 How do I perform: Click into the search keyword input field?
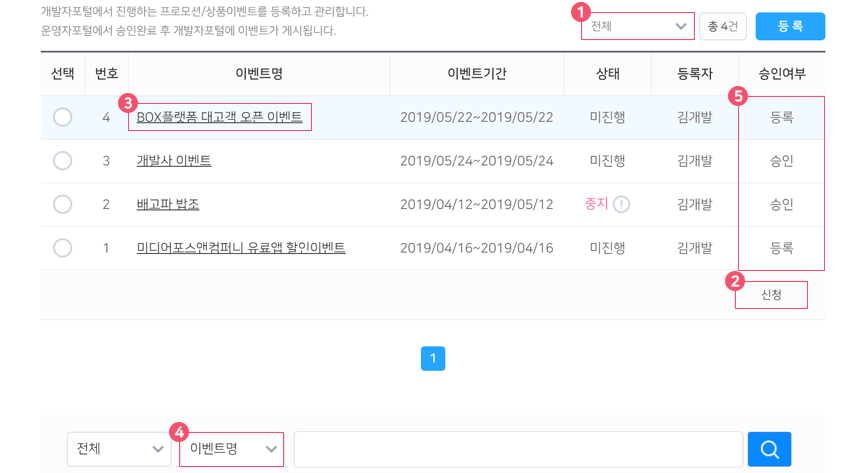pyautogui.click(x=518, y=449)
